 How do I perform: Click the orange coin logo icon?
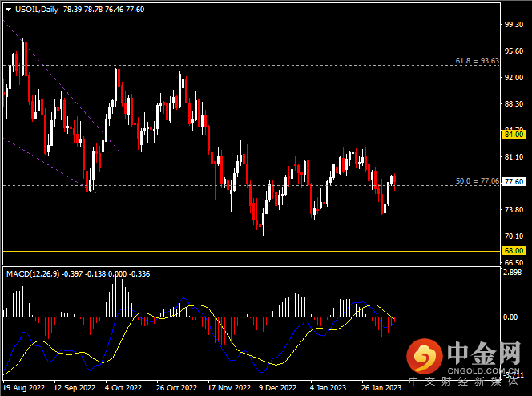point(424,353)
